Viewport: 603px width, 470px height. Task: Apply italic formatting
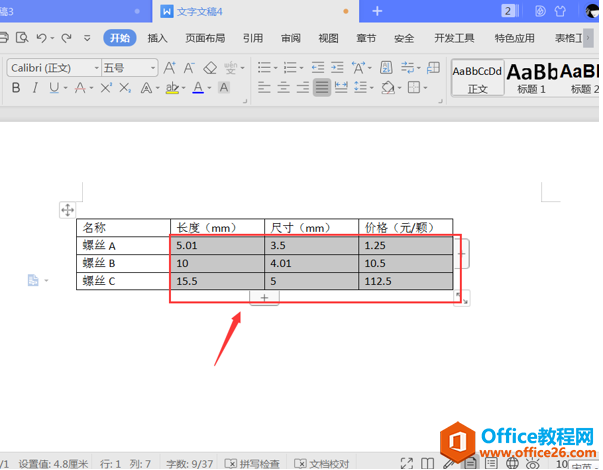pos(36,88)
